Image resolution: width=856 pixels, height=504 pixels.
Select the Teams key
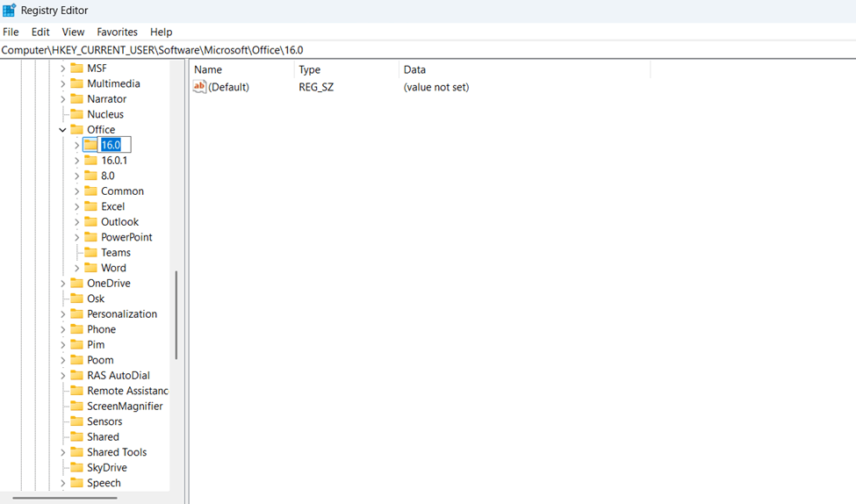coord(116,252)
